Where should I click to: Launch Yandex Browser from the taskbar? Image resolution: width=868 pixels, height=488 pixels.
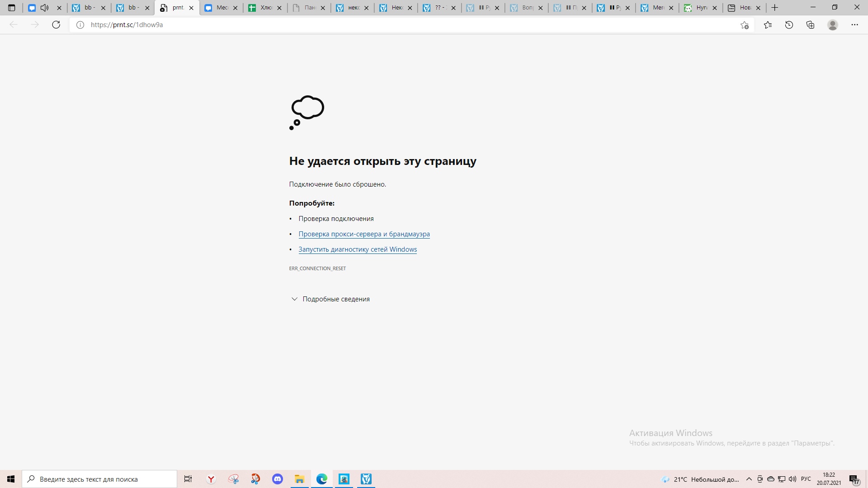click(211, 479)
